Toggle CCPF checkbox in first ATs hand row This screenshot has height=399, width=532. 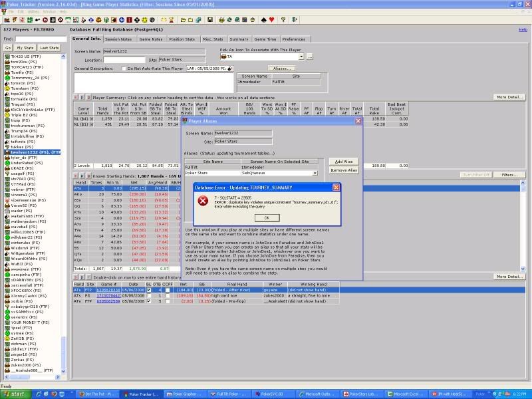168,290
